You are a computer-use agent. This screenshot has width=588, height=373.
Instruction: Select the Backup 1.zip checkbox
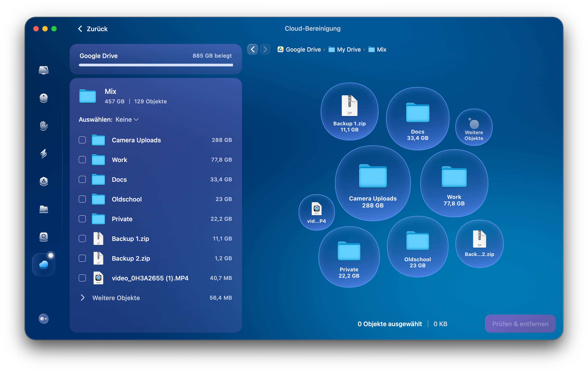82,239
